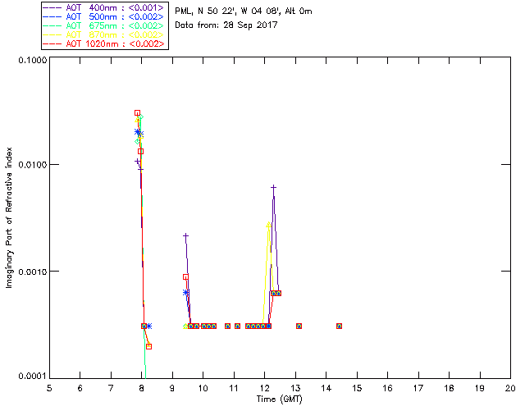Click the AOT 675nm green legend entry
This screenshot has width=525, height=420.
coord(104,25)
